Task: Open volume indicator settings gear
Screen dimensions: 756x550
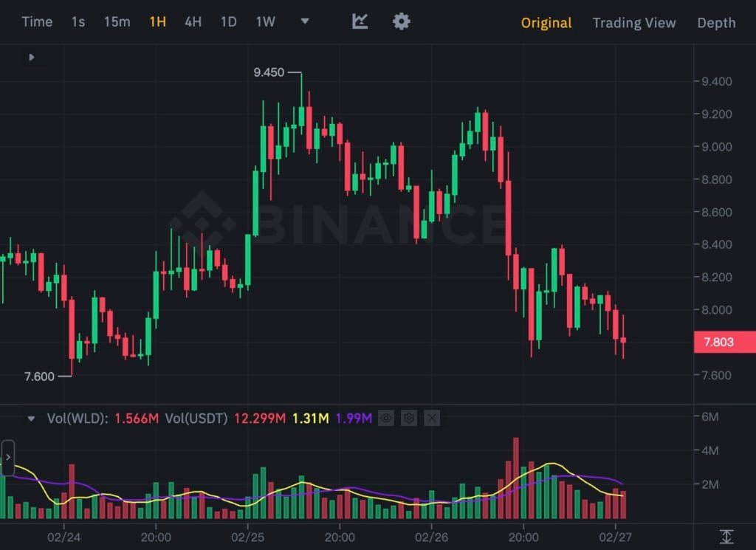Action: pos(409,419)
